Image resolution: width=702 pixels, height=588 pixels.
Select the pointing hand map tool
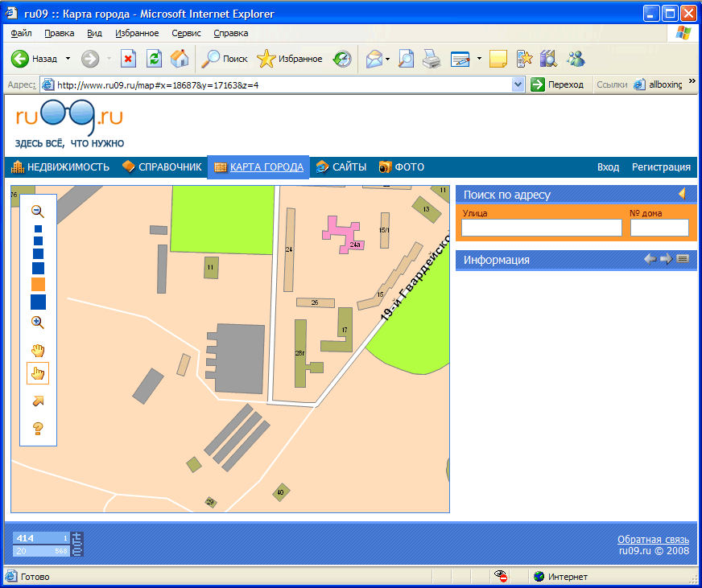point(38,373)
